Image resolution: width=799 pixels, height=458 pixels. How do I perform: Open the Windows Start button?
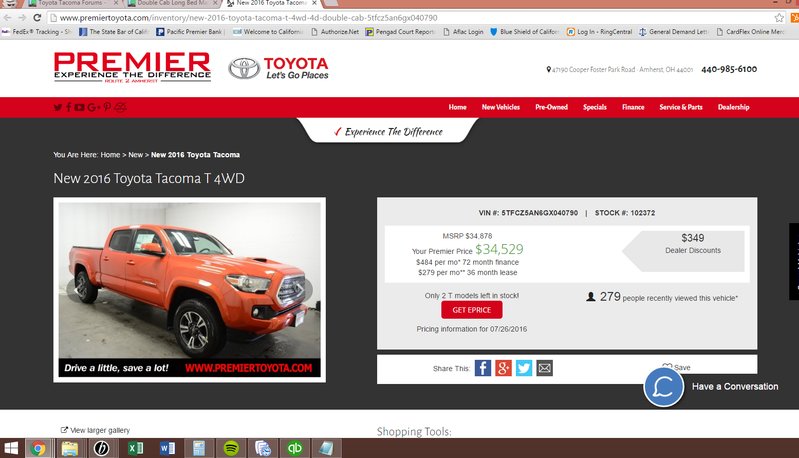[x=11, y=448]
